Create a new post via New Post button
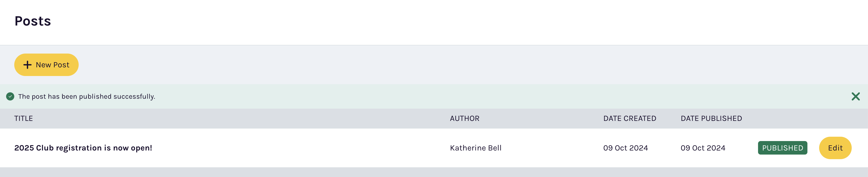 coord(46,65)
